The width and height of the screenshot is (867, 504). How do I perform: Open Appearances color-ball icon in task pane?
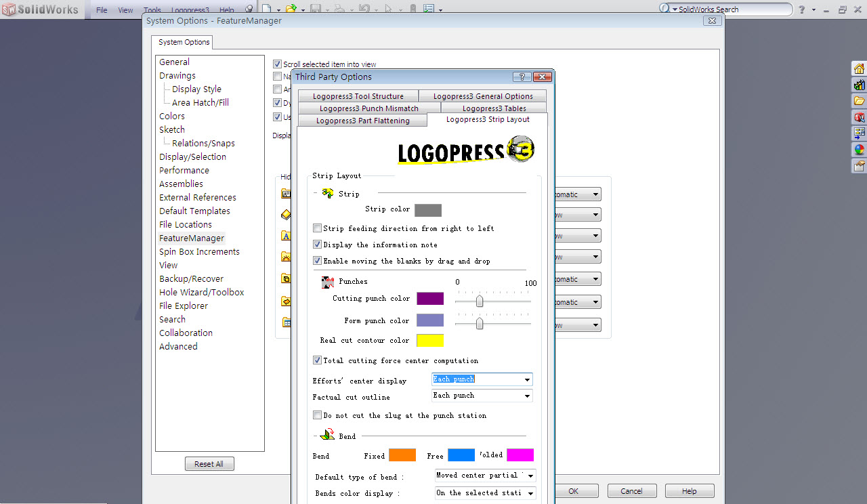(x=859, y=150)
